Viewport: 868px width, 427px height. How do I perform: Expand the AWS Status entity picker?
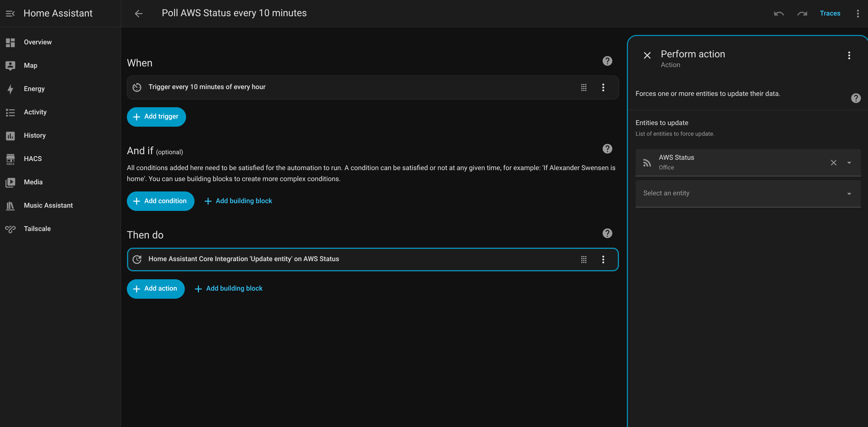(849, 163)
